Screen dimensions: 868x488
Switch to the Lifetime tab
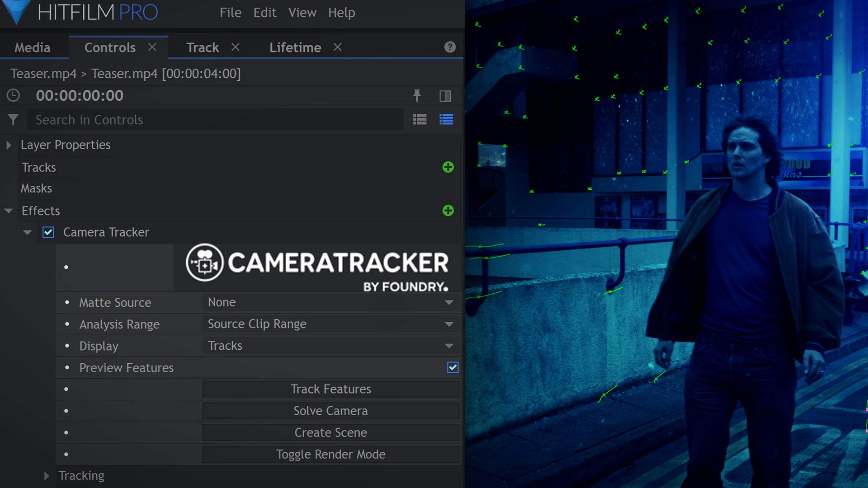coord(295,47)
